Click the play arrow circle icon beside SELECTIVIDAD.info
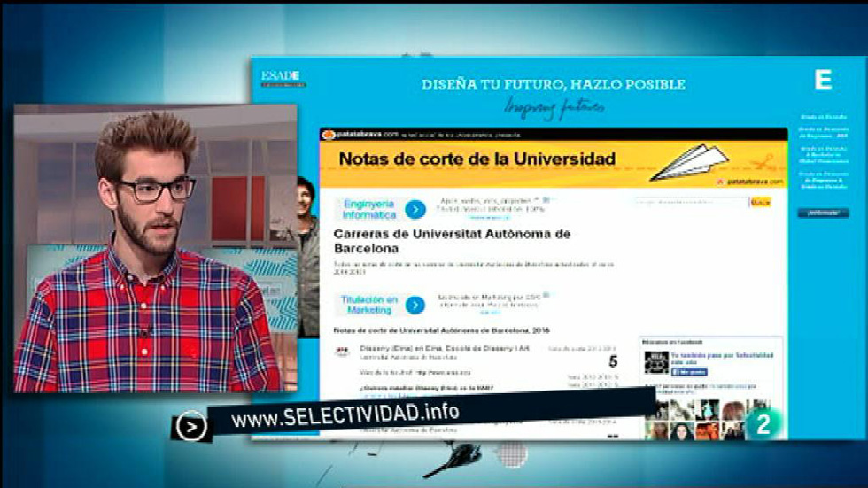The width and height of the screenshot is (868, 488). pos(190,427)
